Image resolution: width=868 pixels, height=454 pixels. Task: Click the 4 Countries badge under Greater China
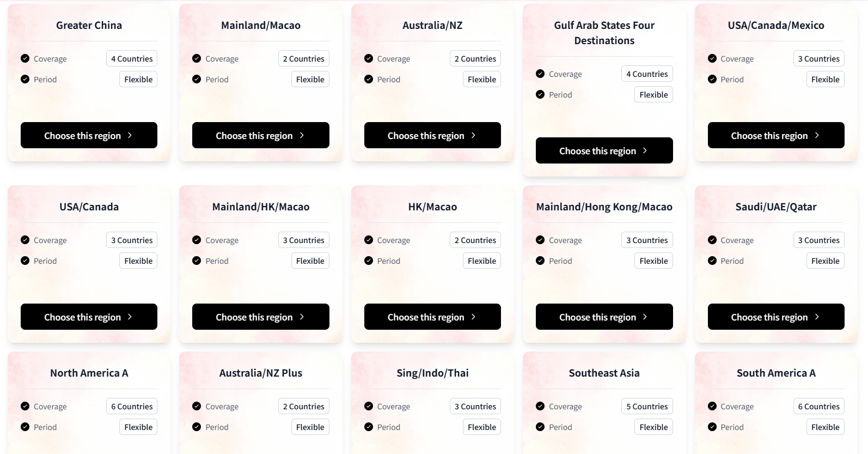132,59
